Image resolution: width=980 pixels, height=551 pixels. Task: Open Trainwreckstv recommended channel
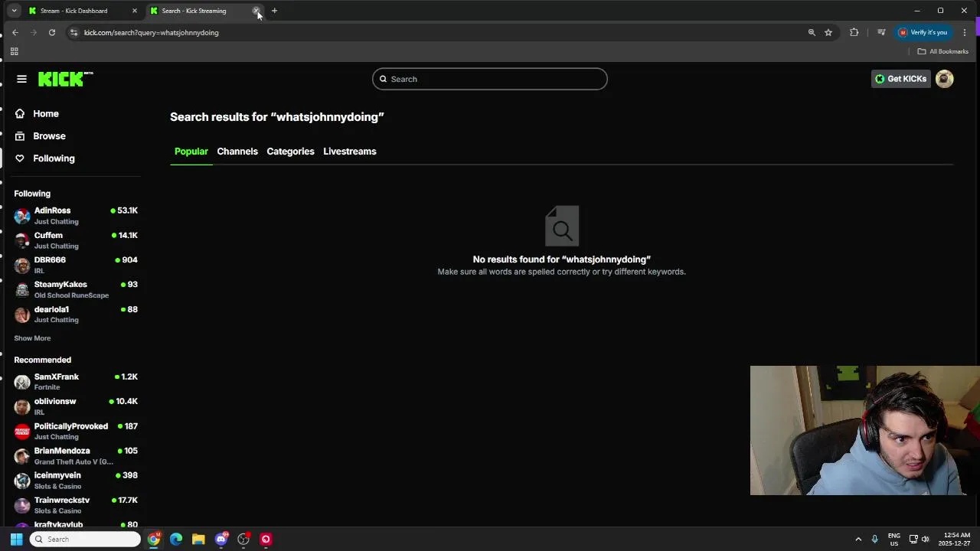point(76,505)
